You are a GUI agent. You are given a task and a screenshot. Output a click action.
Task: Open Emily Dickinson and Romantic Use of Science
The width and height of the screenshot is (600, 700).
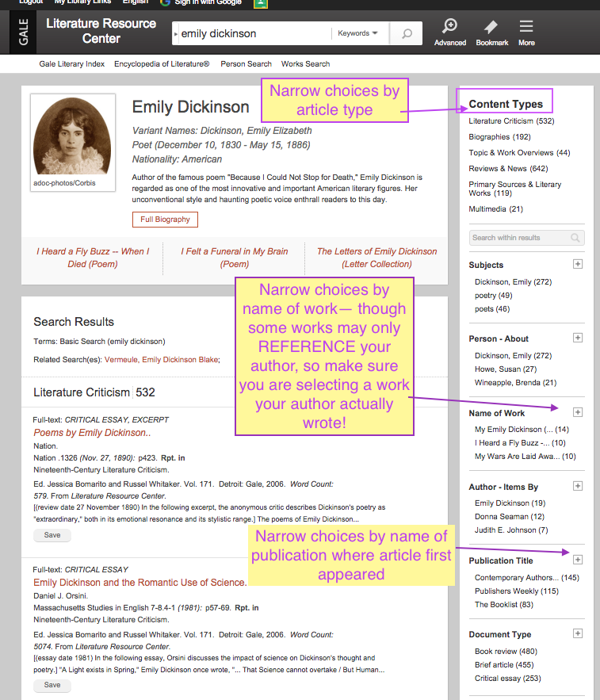[140, 583]
